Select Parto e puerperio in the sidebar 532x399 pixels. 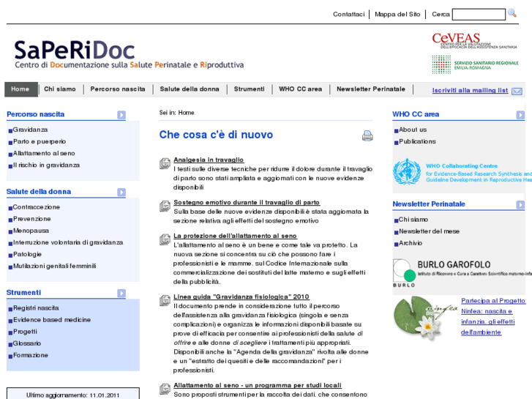click(x=40, y=141)
